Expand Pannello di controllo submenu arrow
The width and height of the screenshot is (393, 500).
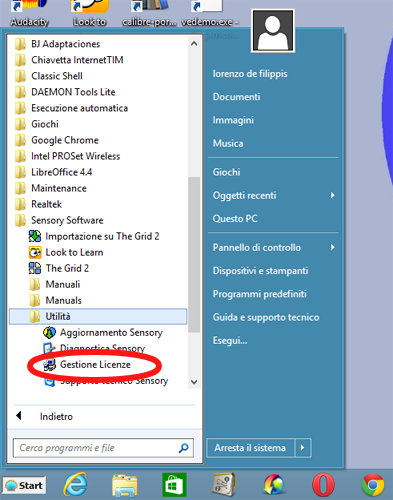coord(332,247)
